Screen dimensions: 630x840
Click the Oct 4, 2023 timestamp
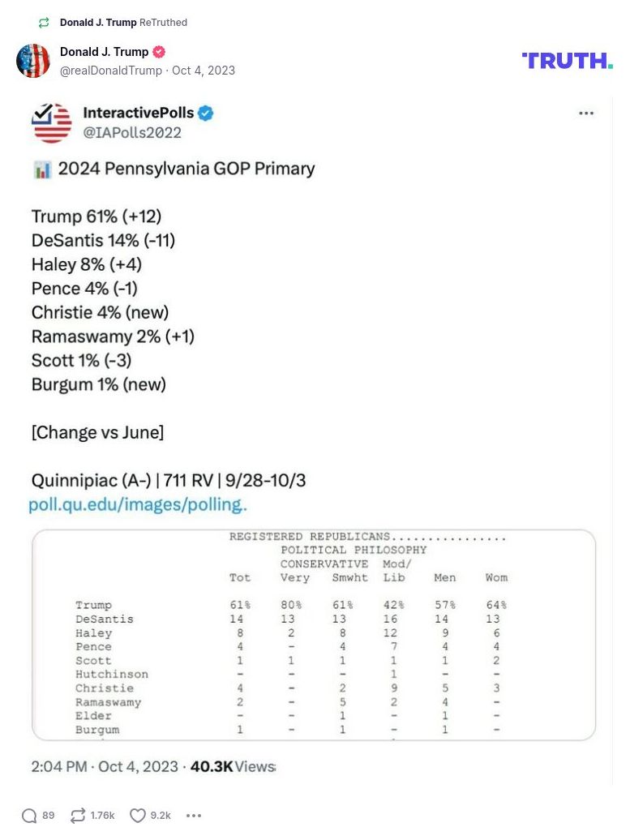tap(204, 71)
